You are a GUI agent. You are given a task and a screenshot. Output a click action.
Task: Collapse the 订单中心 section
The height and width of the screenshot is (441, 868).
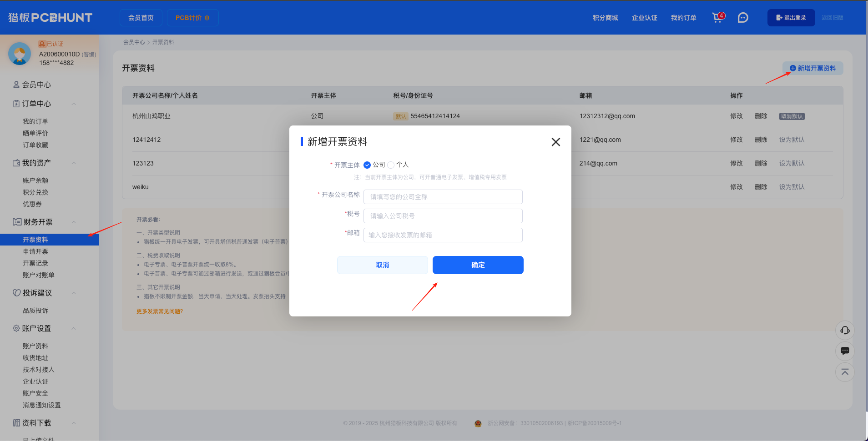click(x=74, y=104)
